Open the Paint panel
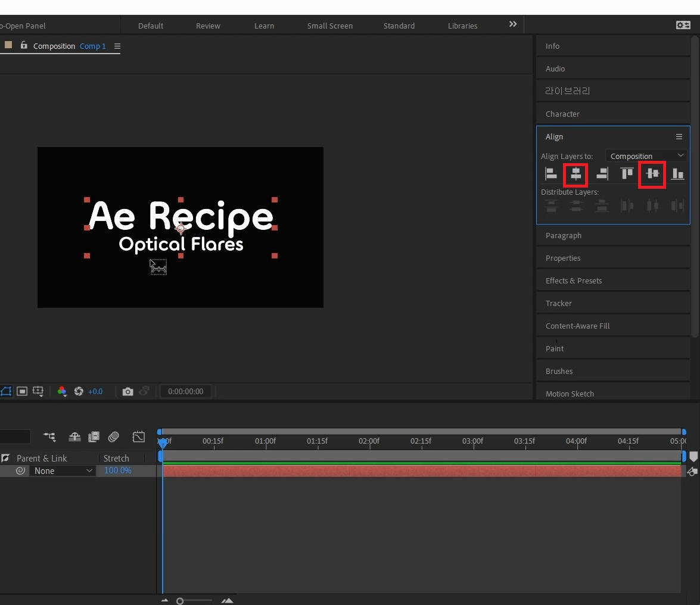 point(613,348)
